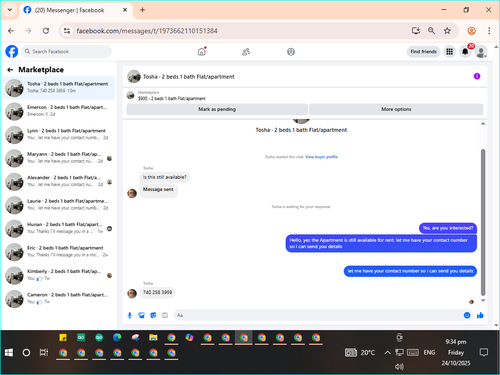The width and height of the screenshot is (500, 375).
Task: Select Tosha's conversation in the list
Action: click(59, 87)
